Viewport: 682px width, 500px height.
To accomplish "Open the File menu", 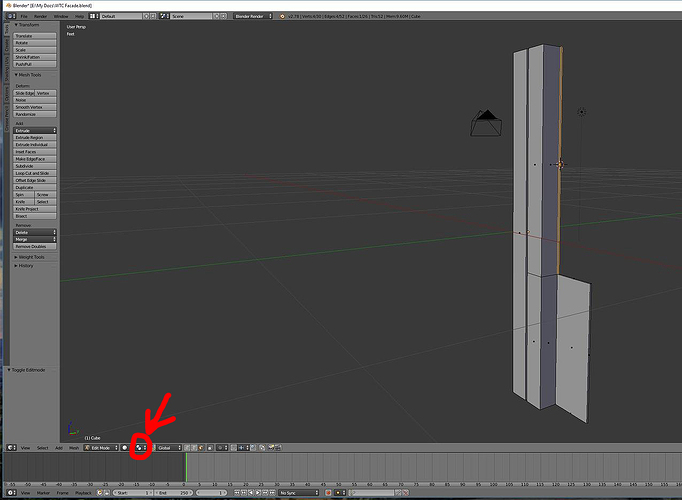I will click(x=24, y=16).
